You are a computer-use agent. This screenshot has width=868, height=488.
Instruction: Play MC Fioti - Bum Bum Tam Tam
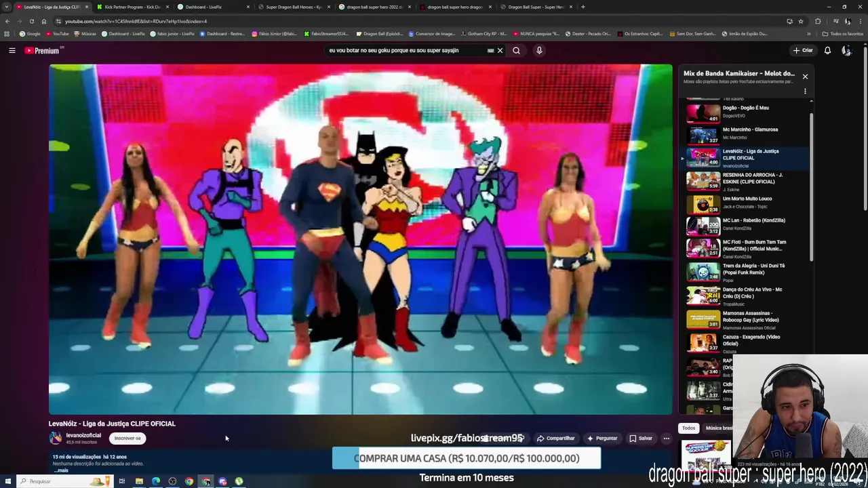tap(745, 248)
